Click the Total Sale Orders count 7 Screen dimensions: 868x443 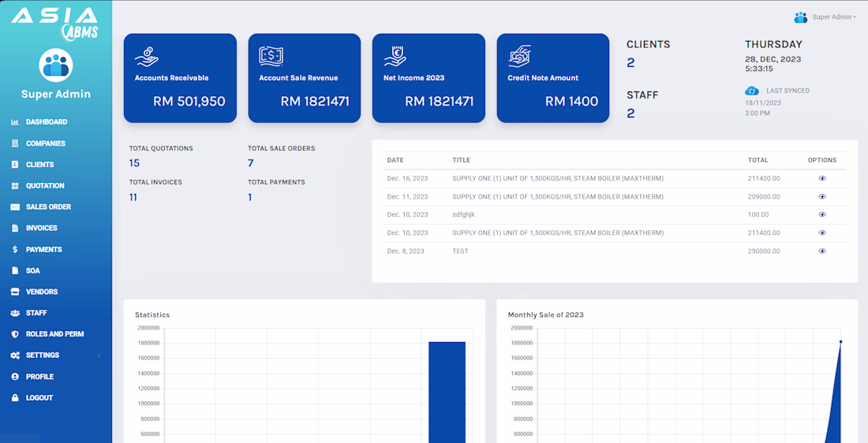coord(250,163)
